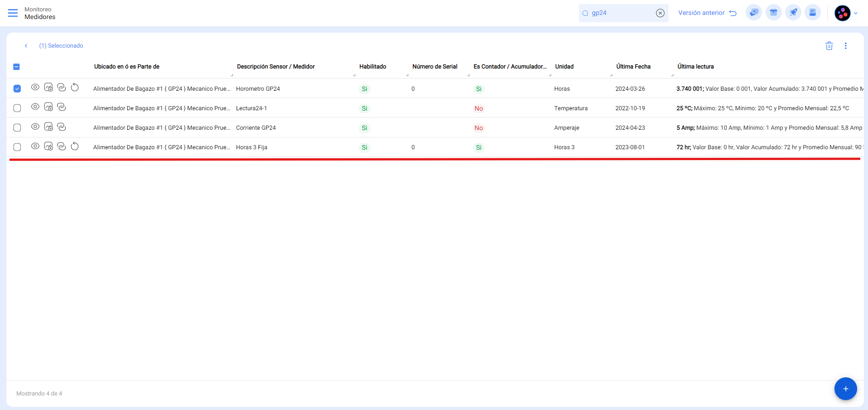Viewport: 868px width, 410px height.
Task: Switch to Versión anterior
Action: pyautogui.click(x=707, y=13)
